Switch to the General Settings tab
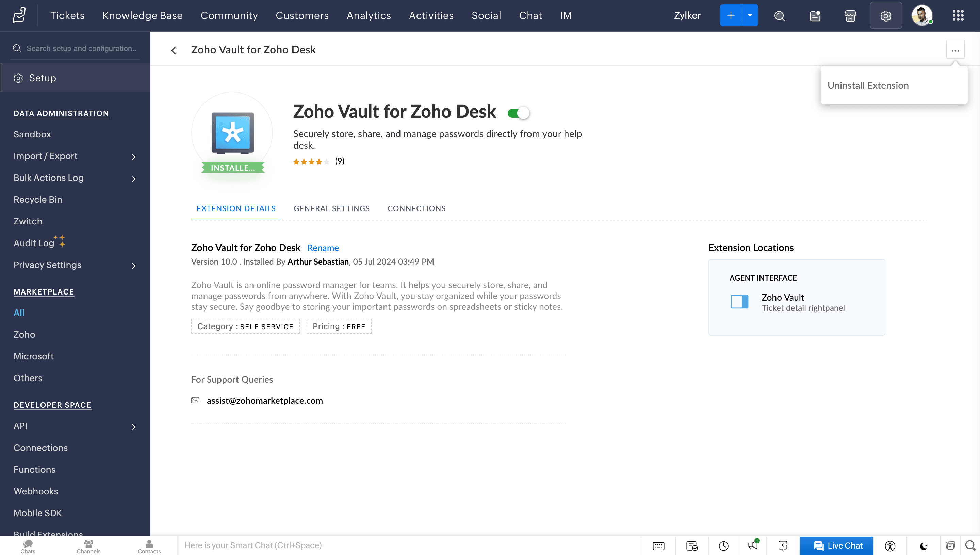980x555 pixels. 331,208
